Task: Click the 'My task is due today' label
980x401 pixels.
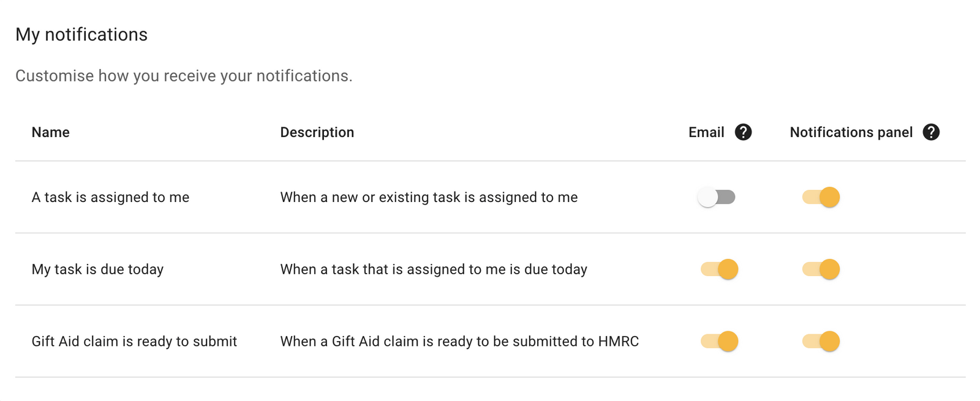Action: pos(97,269)
